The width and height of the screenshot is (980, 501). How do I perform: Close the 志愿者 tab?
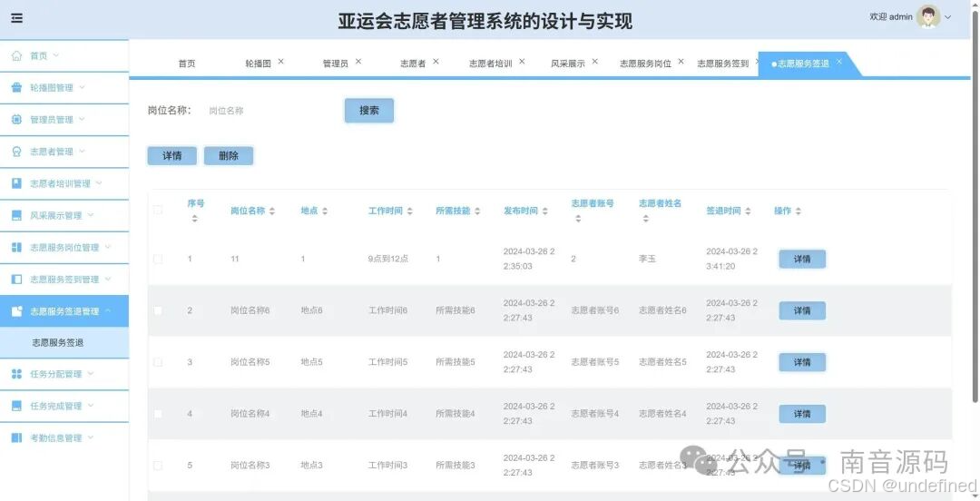coord(436,62)
